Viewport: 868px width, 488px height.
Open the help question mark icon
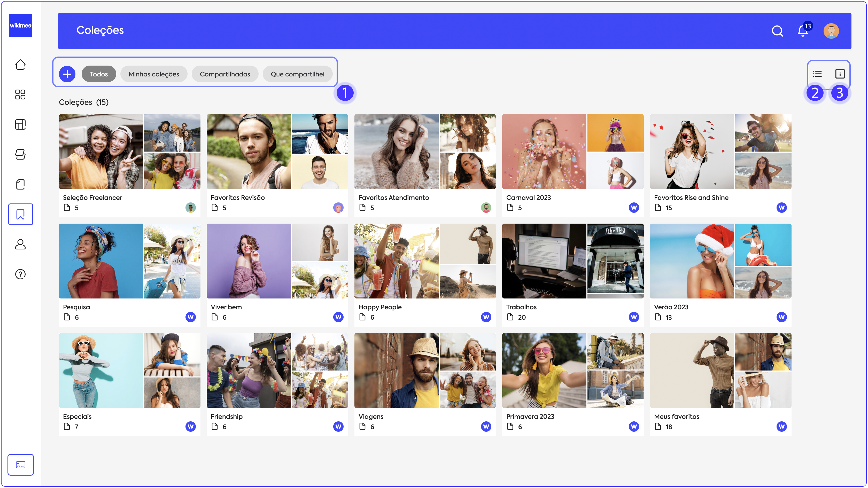[21, 274]
